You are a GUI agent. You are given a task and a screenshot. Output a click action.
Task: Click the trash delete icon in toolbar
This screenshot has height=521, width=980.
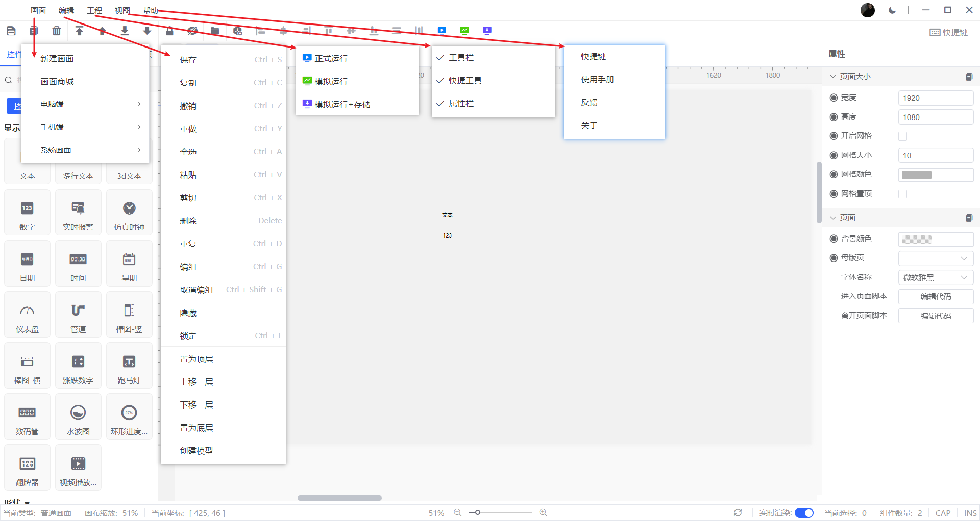[x=57, y=31]
